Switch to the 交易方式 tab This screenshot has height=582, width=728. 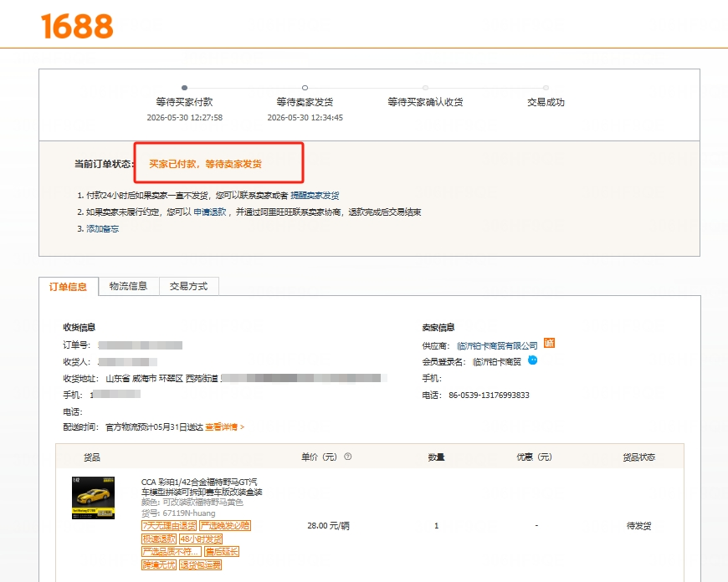click(188, 286)
